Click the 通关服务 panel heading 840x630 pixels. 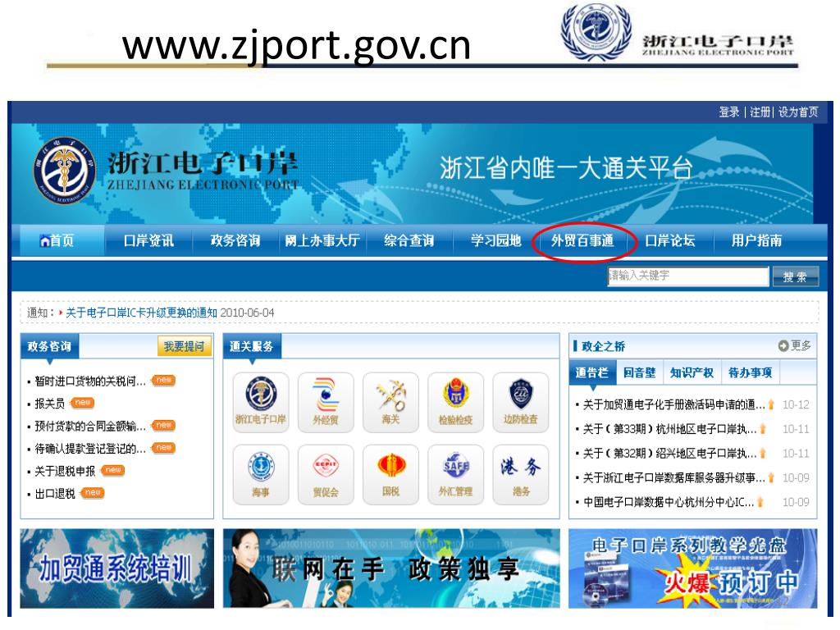pos(252,347)
